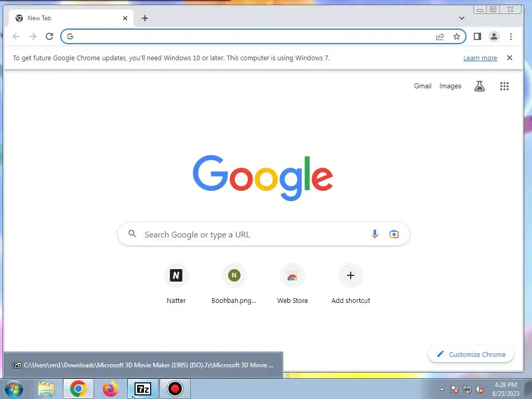Open the red record app in taskbar
This screenshot has width=532, height=399.
pyautogui.click(x=175, y=389)
